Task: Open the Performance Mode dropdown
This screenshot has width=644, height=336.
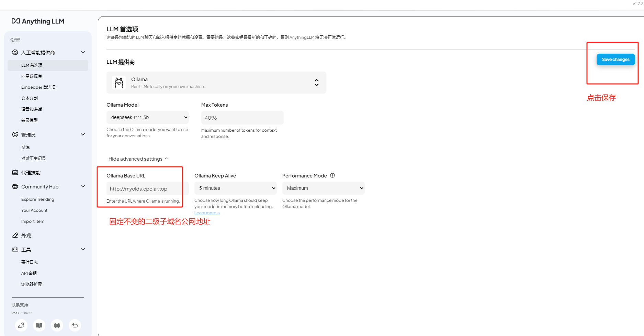Action: pyautogui.click(x=324, y=188)
